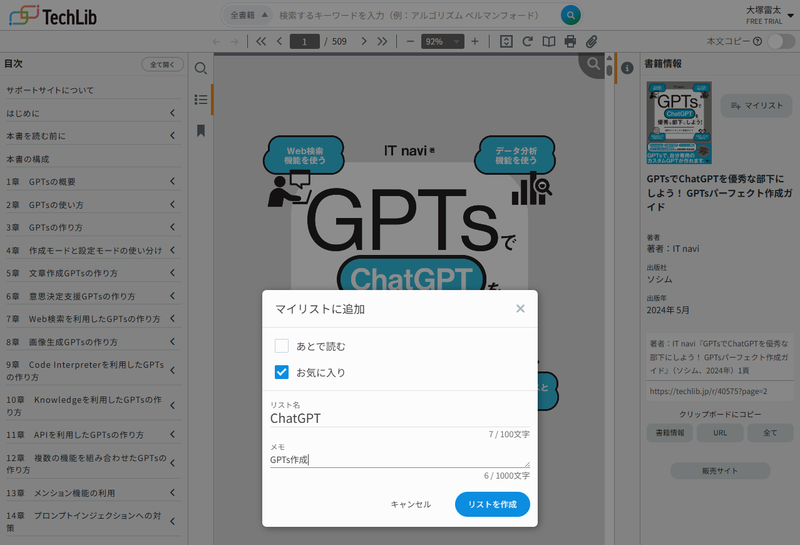The width and height of the screenshot is (800, 545).
Task: Show the table of contents list icon
Action: point(201,100)
